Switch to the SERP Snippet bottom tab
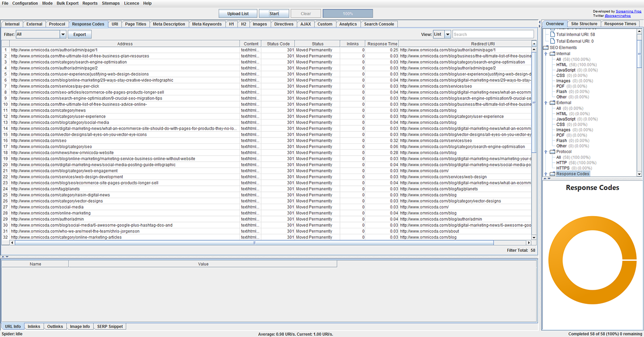Screen dimensions: 644x337 110,327
